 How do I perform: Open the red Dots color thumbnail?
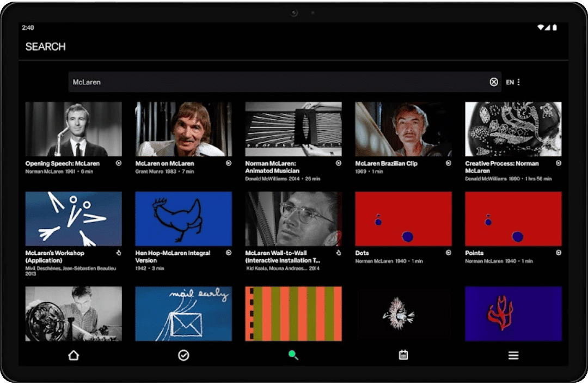coord(403,218)
